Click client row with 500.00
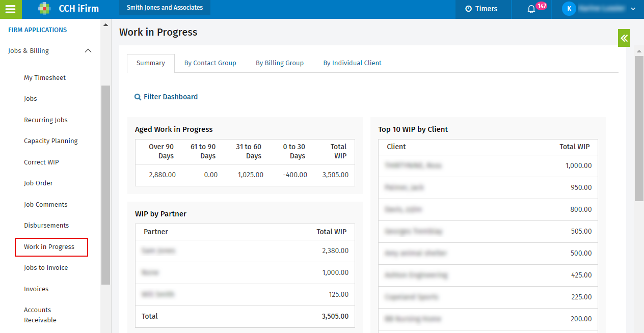The width and height of the screenshot is (644, 333). [x=488, y=254]
